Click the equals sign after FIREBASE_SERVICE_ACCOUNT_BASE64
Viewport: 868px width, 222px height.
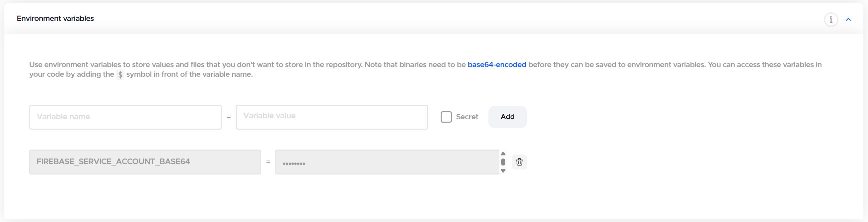coord(268,162)
